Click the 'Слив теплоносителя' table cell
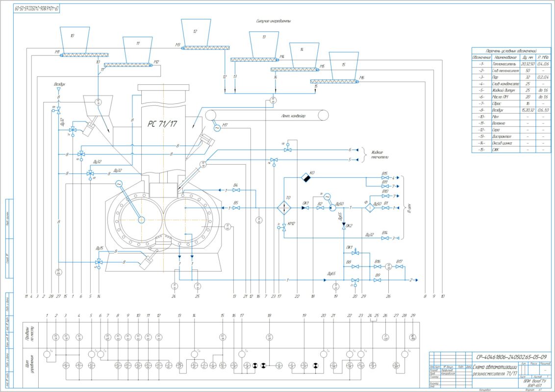 (505, 71)
